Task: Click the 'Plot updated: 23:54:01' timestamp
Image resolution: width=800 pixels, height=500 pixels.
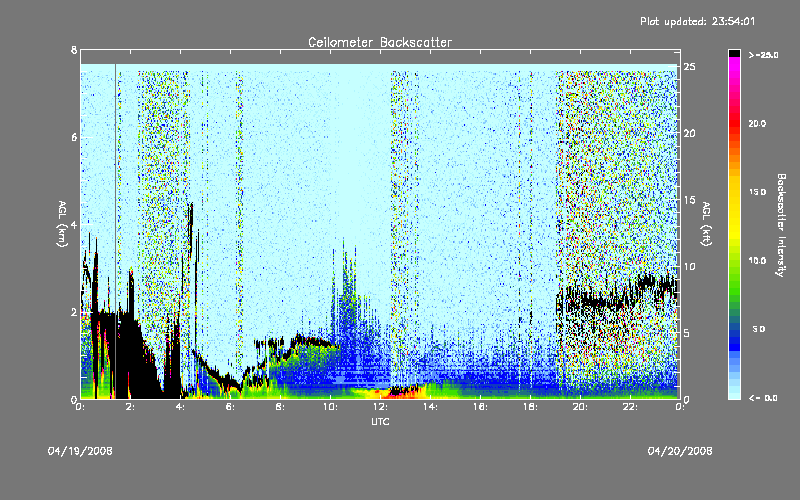Action: (x=697, y=21)
